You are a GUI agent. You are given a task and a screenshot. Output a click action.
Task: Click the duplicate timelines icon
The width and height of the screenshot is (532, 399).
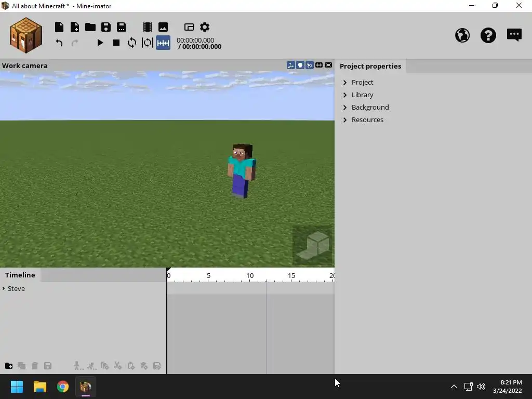click(22, 366)
